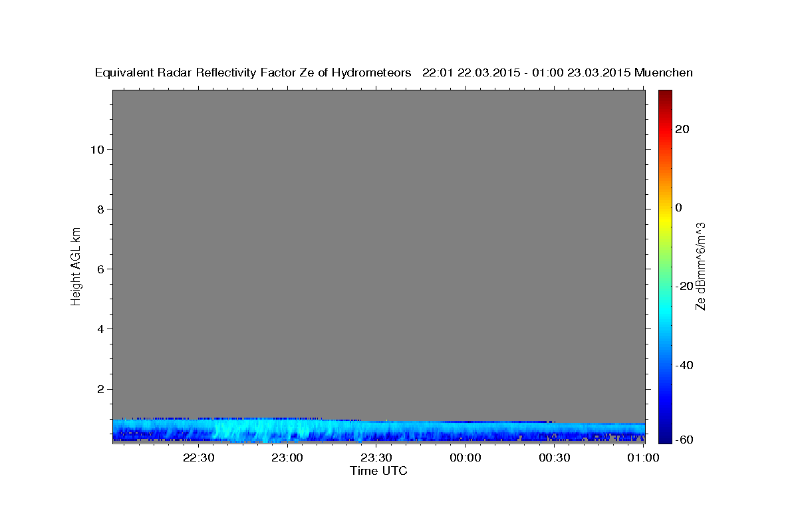Click the colorbar value '20'
The width and height of the screenshot is (798, 532).
click(682, 129)
